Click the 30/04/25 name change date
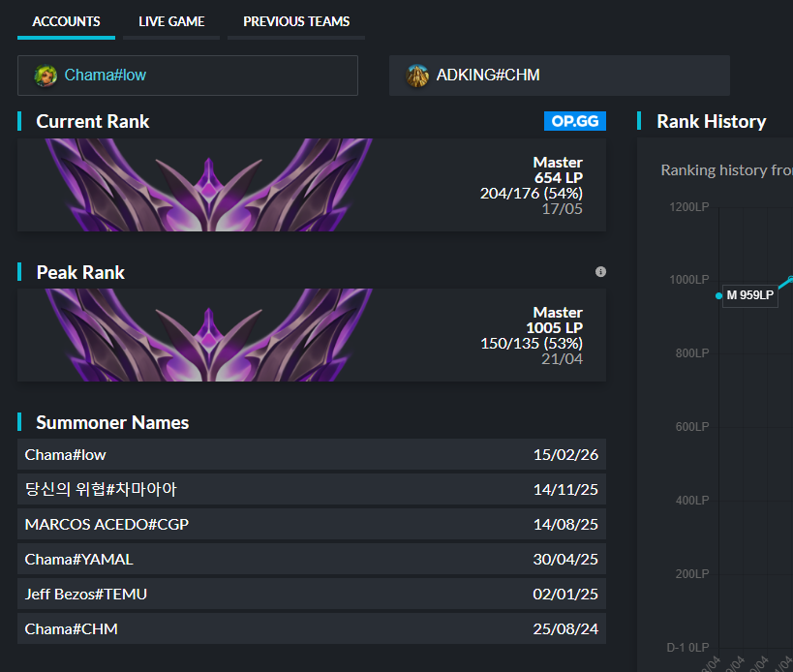This screenshot has width=793, height=672. click(565, 560)
